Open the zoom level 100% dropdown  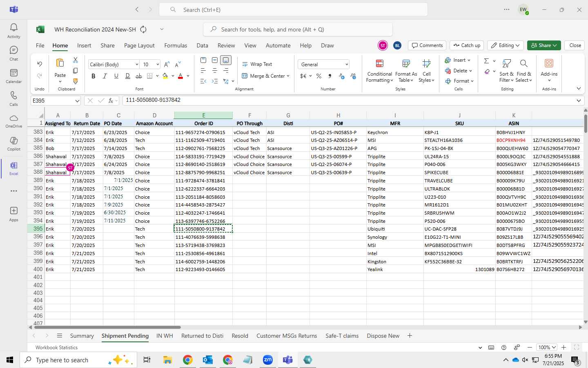pos(547,347)
